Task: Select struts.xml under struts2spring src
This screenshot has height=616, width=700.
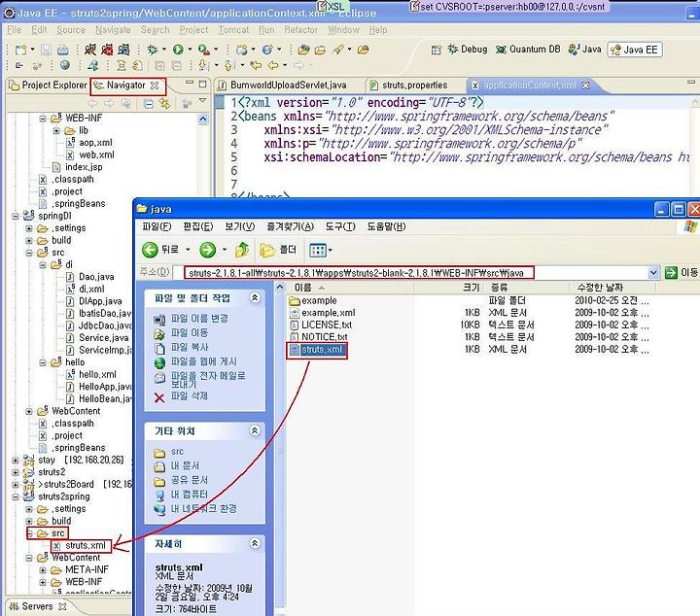Action: pyautogui.click(x=86, y=545)
